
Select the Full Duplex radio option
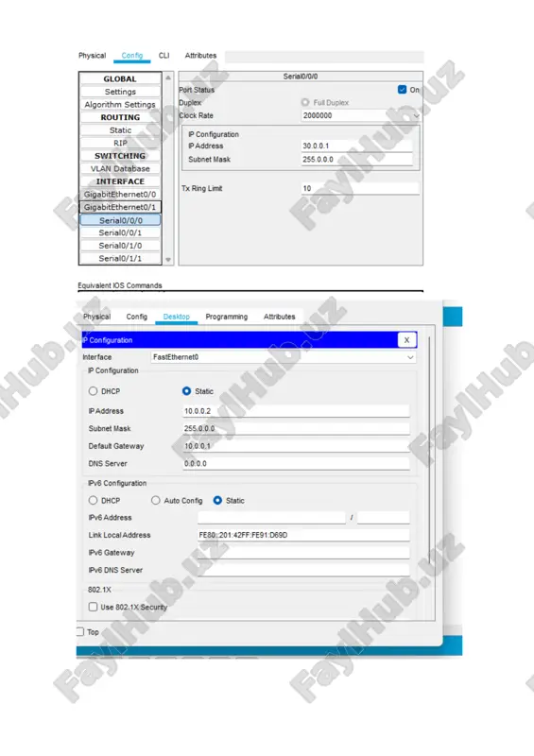(x=305, y=102)
